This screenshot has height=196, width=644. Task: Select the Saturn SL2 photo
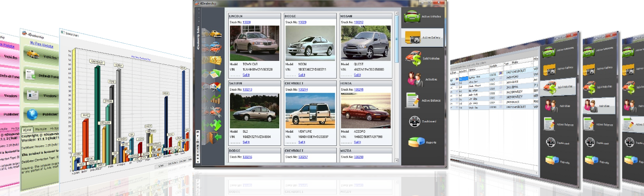click(x=254, y=110)
